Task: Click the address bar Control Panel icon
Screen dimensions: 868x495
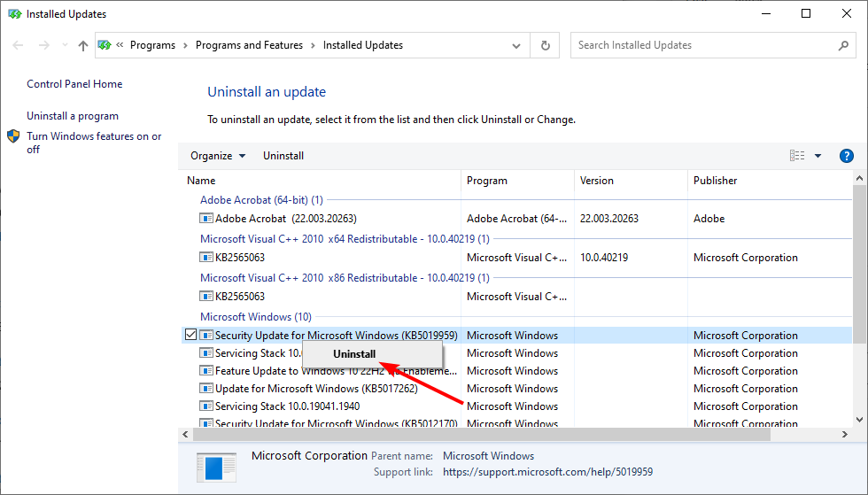Action: point(105,45)
